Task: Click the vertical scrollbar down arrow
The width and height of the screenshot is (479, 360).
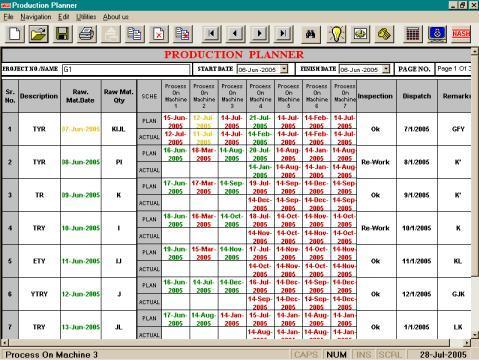Action: coord(475,335)
